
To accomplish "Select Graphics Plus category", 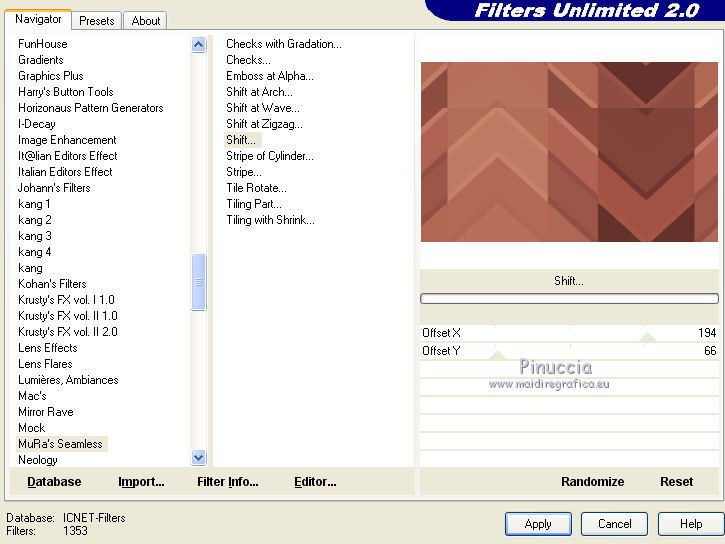I will pos(51,76).
